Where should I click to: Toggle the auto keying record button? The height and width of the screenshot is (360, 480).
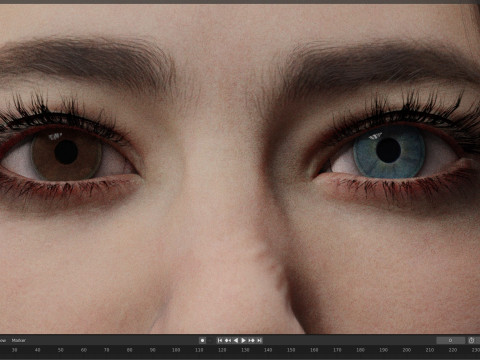202,340
